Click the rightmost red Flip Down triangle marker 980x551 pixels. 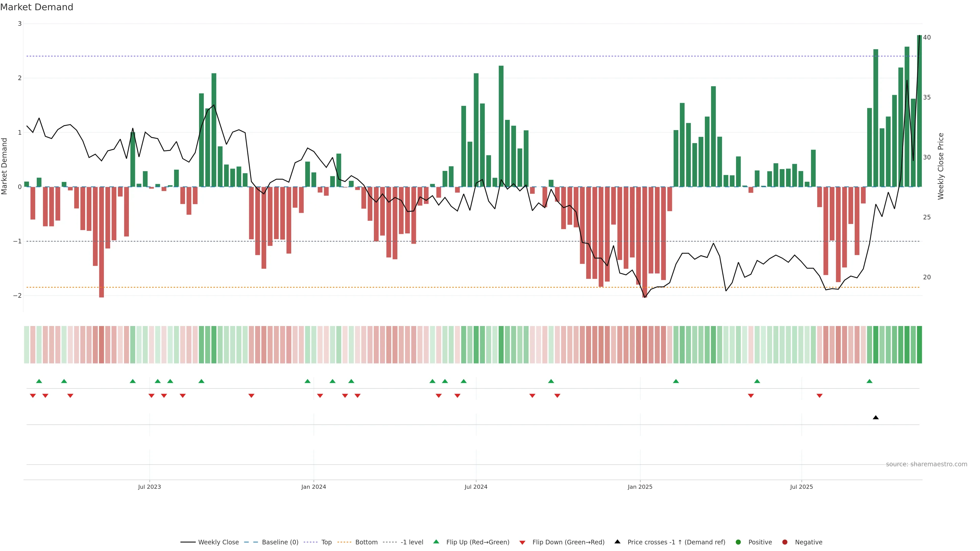pos(819,396)
